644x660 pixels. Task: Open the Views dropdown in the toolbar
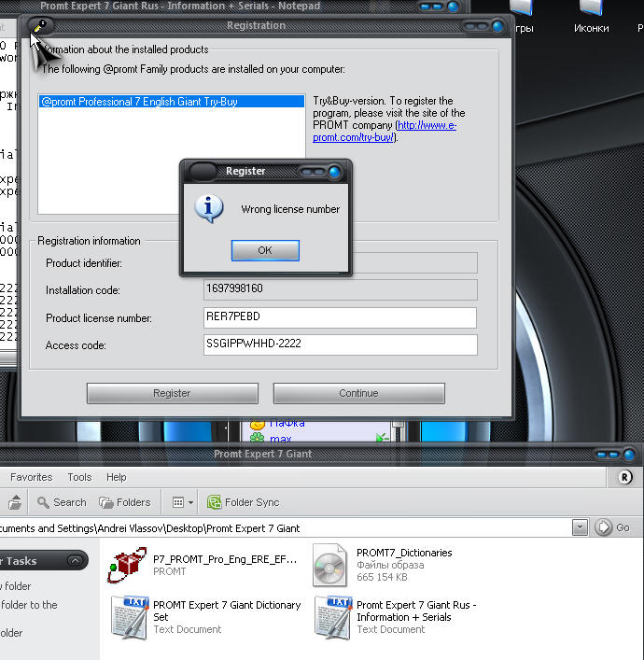click(183, 502)
